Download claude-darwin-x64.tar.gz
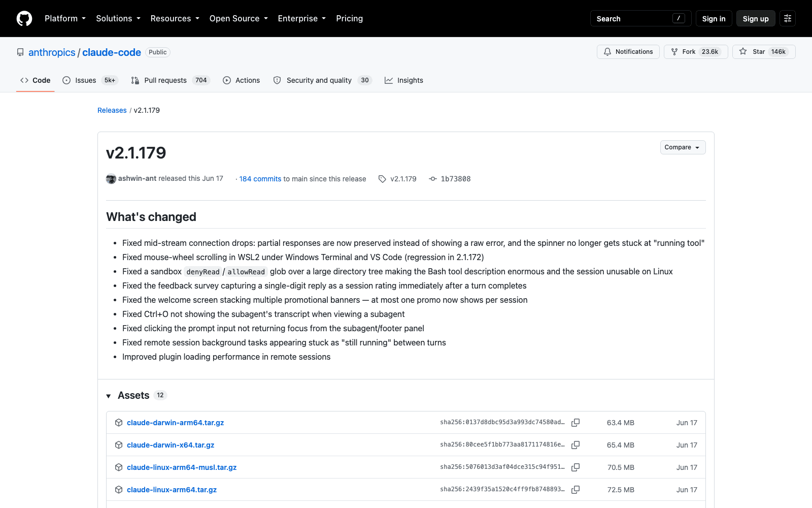The image size is (812, 508). point(171,445)
